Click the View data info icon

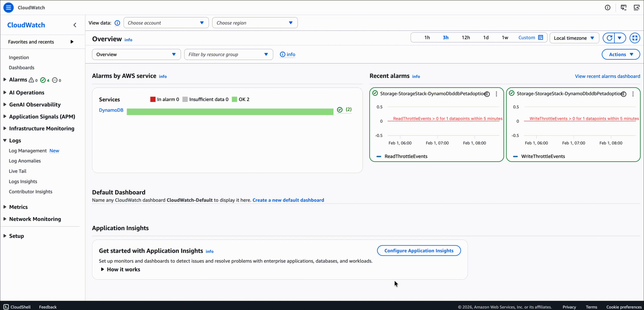tap(117, 23)
